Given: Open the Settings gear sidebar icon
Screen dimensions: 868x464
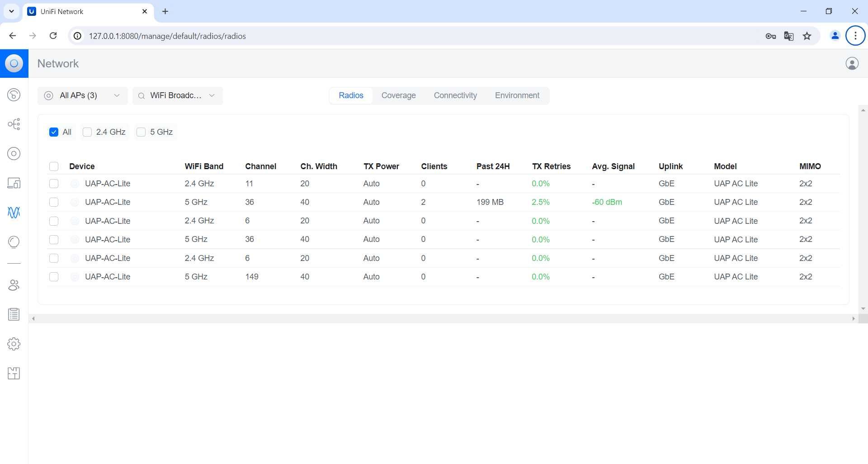Looking at the screenshot, I should pyautogui.click(x=14, y=344).
